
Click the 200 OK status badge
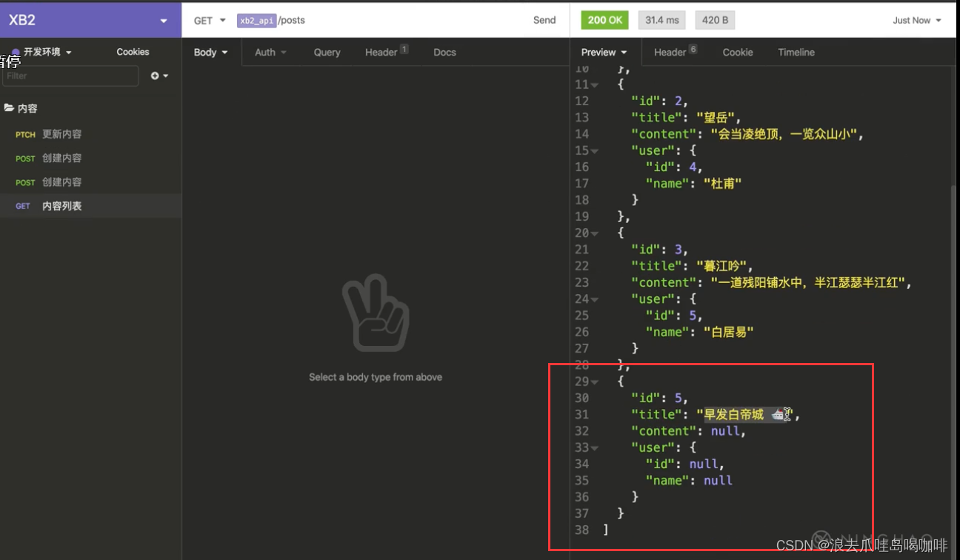[x=605, y=20]
